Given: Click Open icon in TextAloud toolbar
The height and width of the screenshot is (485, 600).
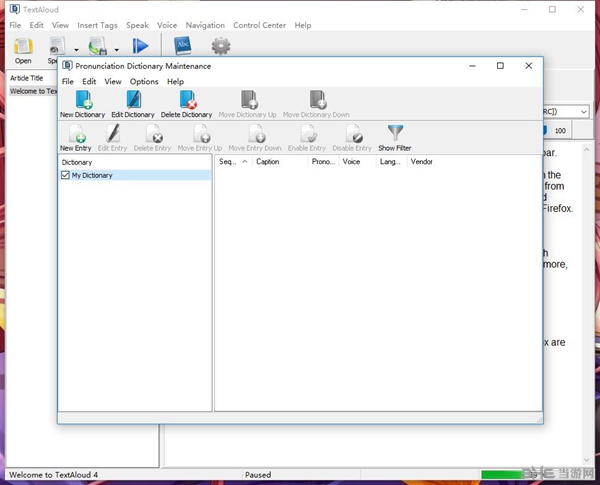Looking at the screenshot, I should tap(23, 46).
